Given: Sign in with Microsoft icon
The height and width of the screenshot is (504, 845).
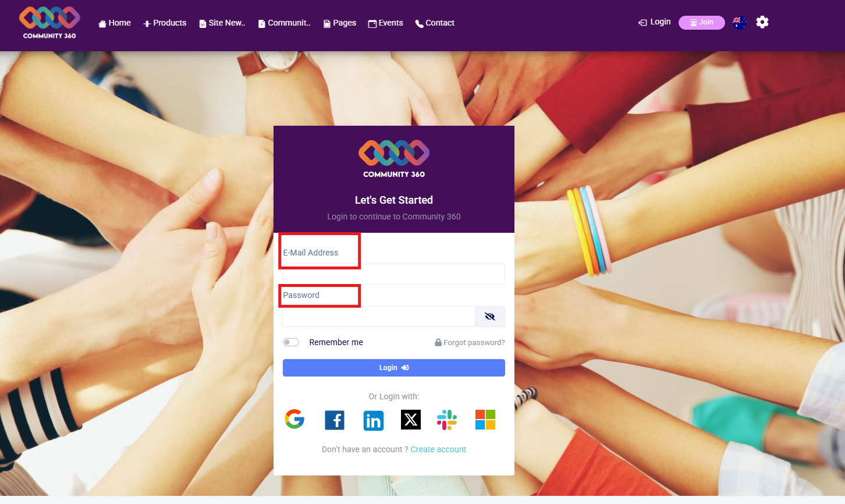Looking at the screenshot, I should point(485,420).
